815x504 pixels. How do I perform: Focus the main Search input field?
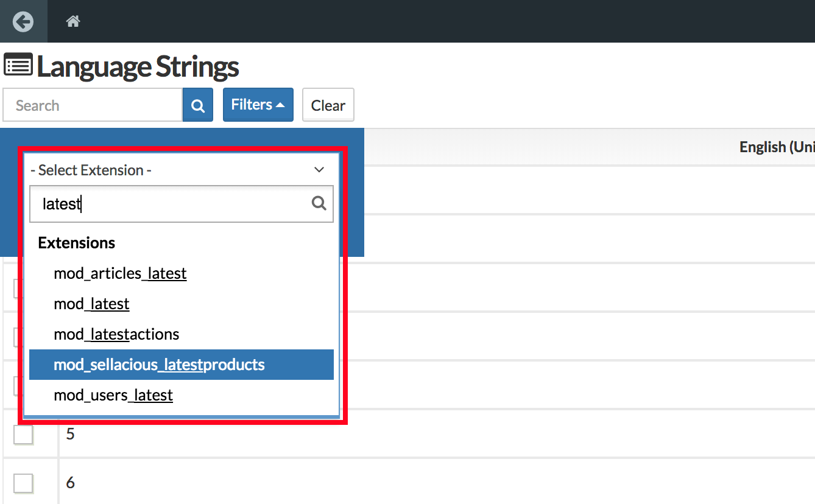coord(93,105)
